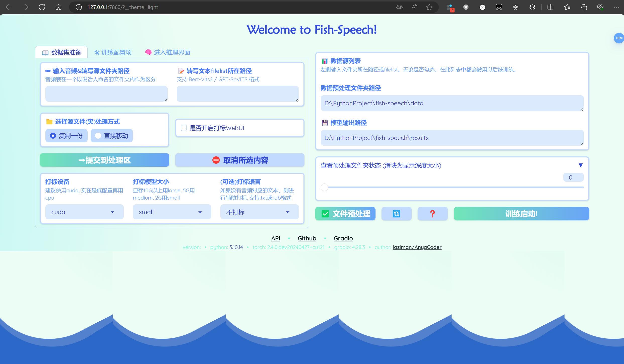Click the red stop icon on 取消所选内容
624x364 pixels.
(x=216, y=160)
